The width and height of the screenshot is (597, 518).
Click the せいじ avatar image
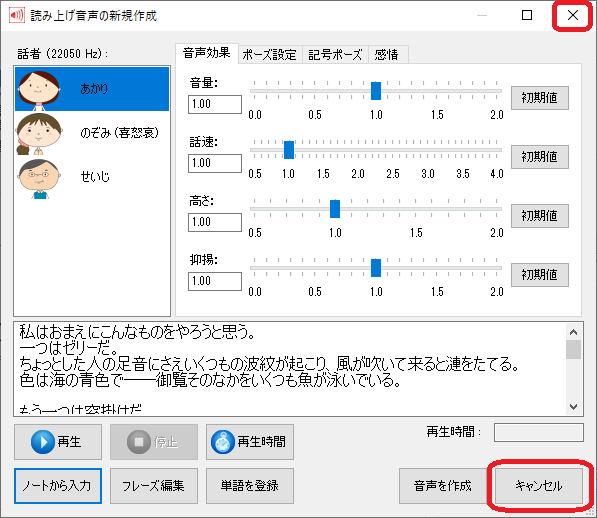pyautogui.click(x=39, y=178)
